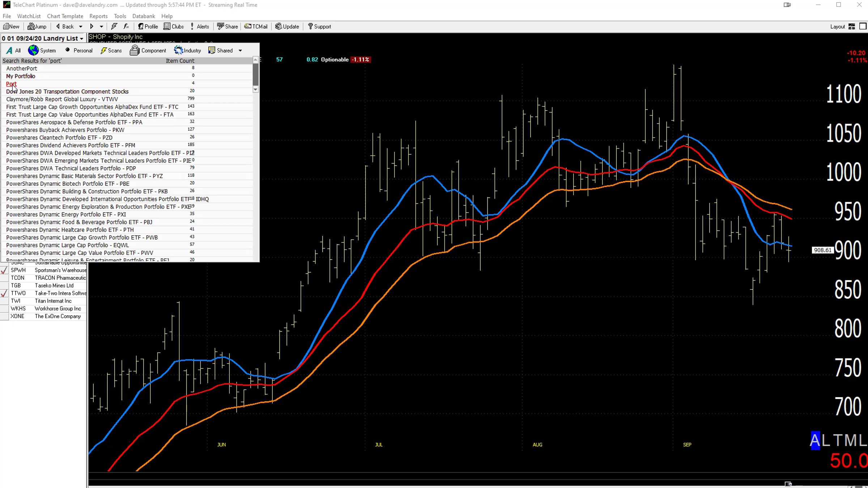Open the Databank menu

click(x=144, y=16)
